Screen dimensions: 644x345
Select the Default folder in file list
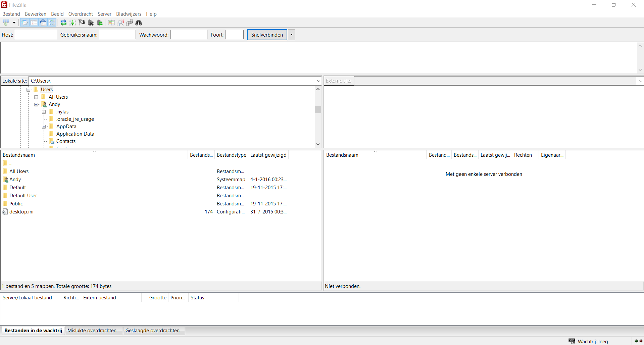(17, 188)
